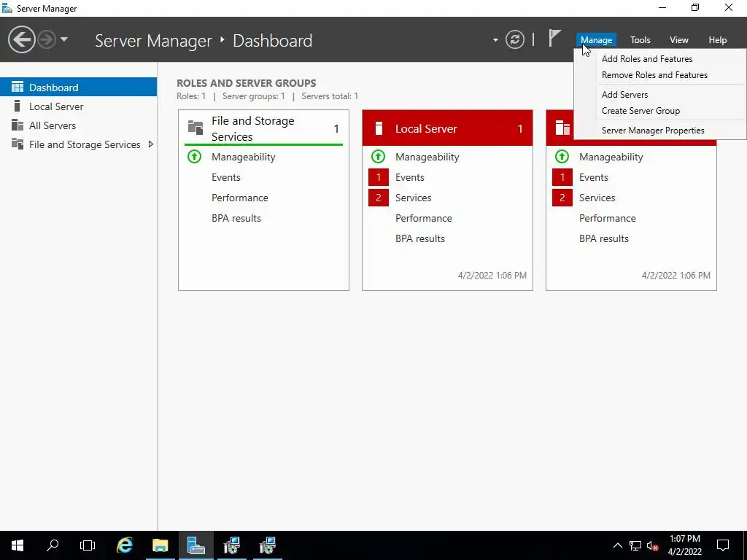Image resolution: width=747 pixels, height=560 pixels.
Task: Click the All Servers tile header icon
Action: [x=562, y=128]
